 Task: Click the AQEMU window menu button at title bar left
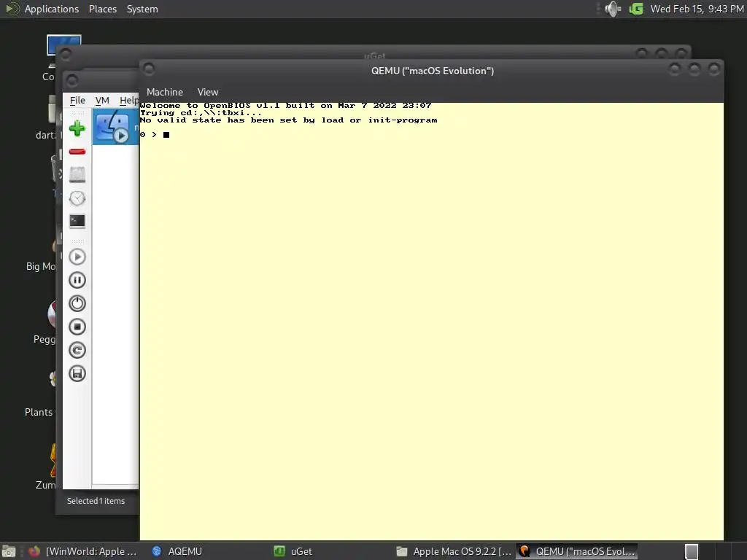tap(72, 81)
